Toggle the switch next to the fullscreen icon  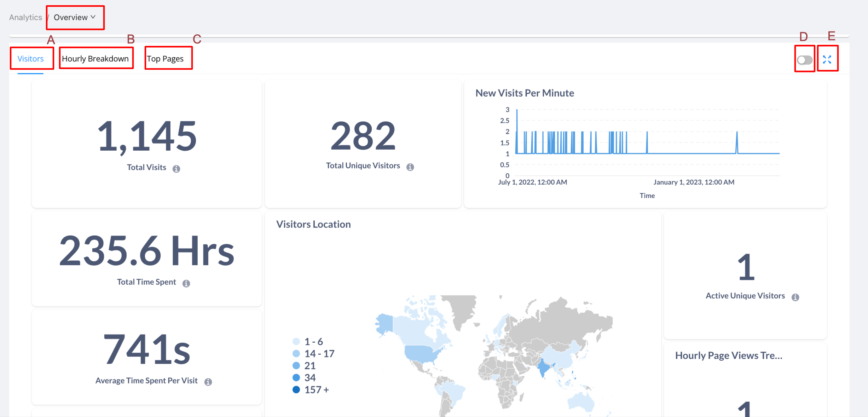point(805,60)
